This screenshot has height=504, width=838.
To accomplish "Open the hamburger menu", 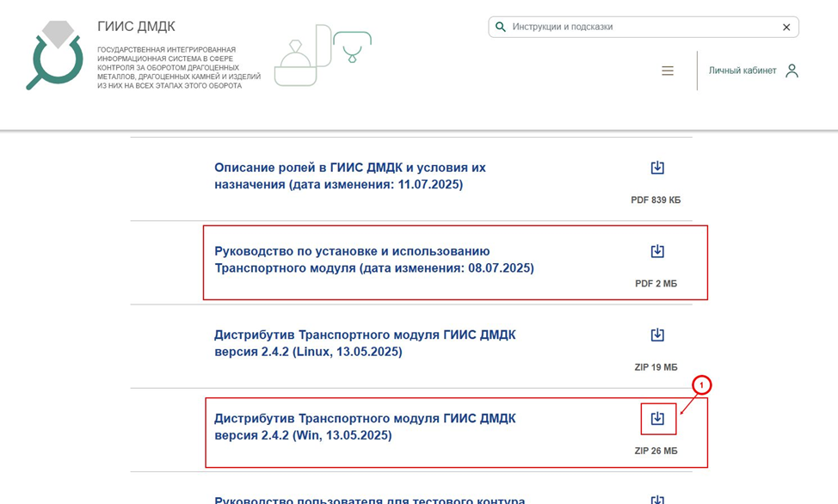I will pos(668,71).
